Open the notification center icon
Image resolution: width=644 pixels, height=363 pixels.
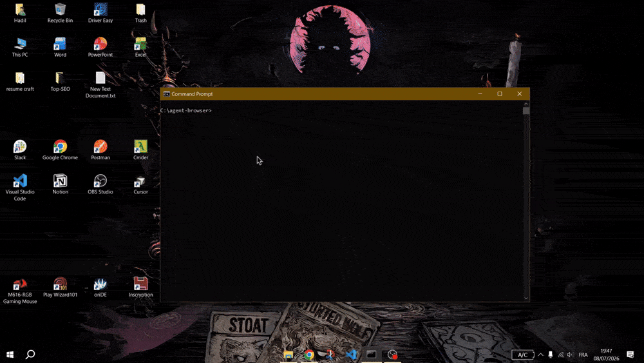[x=630, y=355]
